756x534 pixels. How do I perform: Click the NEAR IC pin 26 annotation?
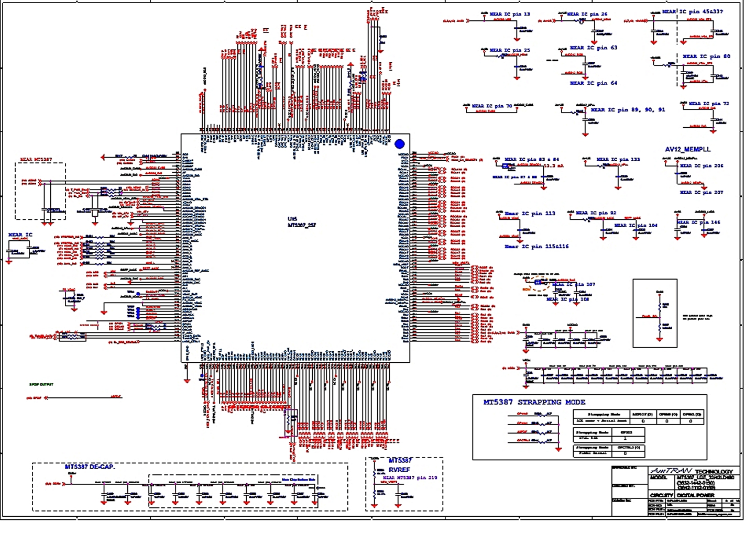coord(587,14)
